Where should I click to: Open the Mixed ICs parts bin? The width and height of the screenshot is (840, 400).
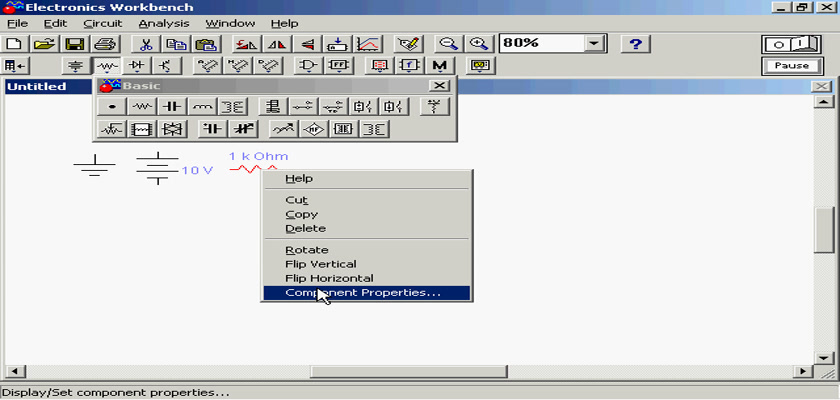point(237,66)
